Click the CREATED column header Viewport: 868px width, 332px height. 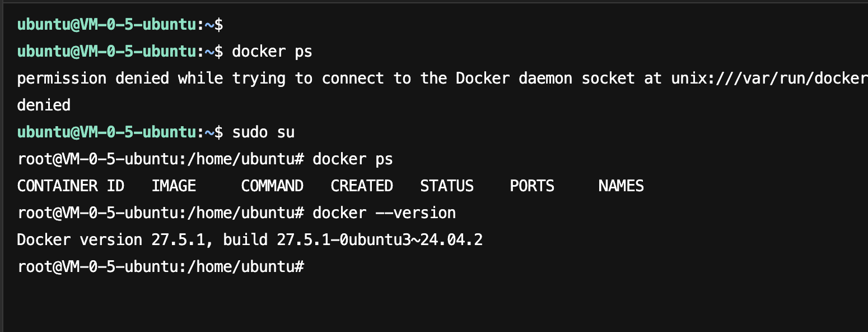(x=362, y=186)
